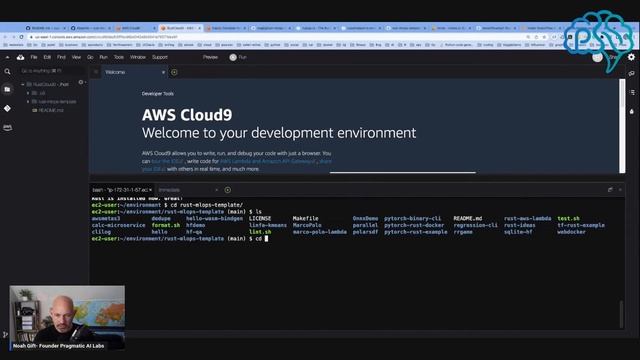Open the search magnifier in the left sidebar
Viewport: 640px width, 360px height.
click(7, 72)
